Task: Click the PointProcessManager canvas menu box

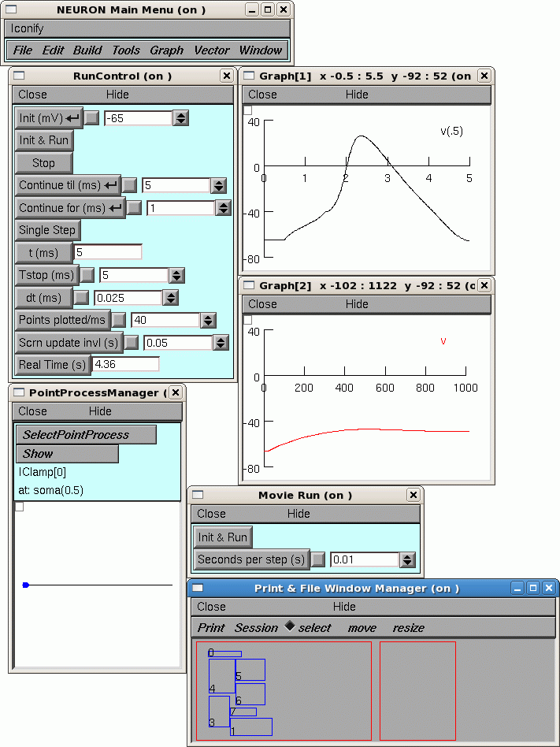Action: (19, 507)
